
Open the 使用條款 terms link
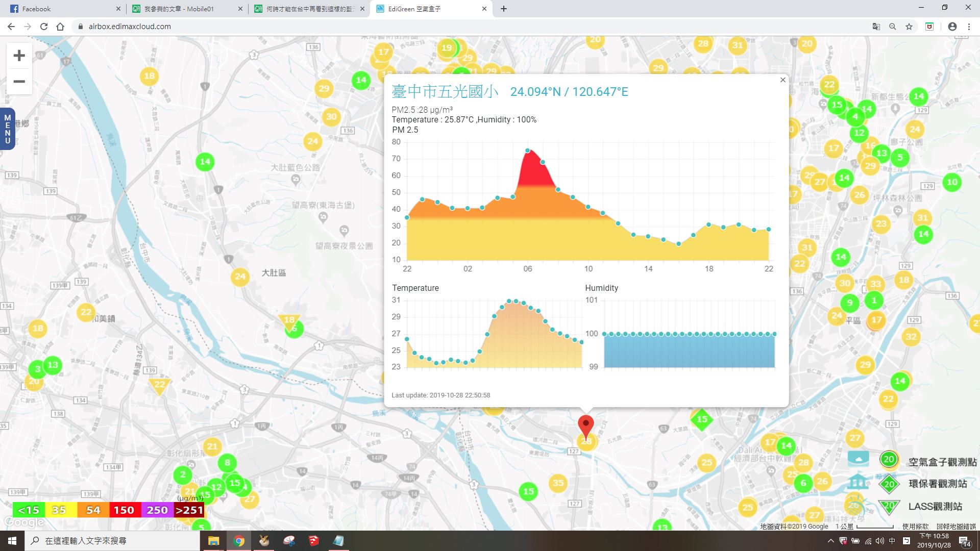(916, 527)
